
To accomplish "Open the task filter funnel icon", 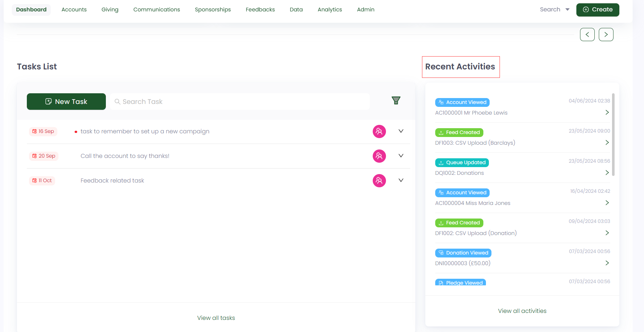I will (396, 100).
